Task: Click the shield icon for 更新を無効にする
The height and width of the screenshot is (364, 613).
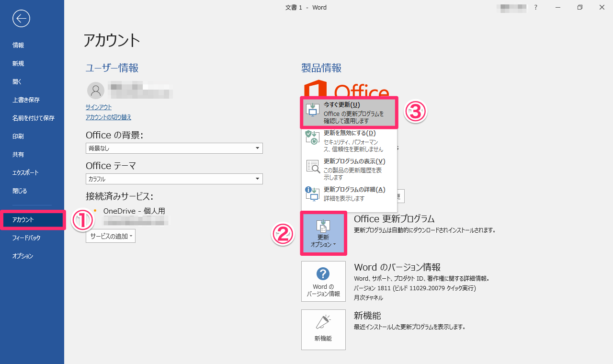Action: tap(312, 138)
